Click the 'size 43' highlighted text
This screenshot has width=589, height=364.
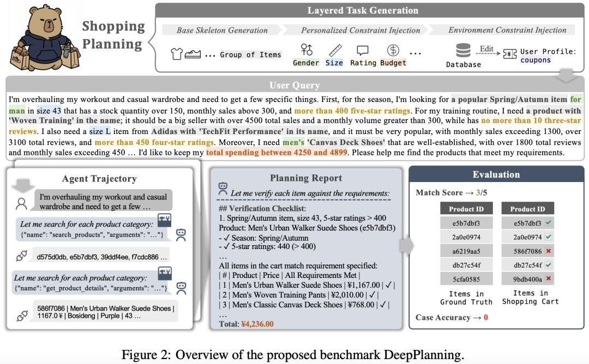(49, 111)
